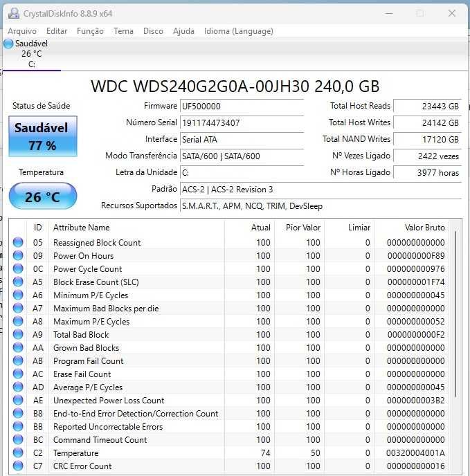Click the serial number field 191174473407
470x476 pixels.
coord(242,123)
